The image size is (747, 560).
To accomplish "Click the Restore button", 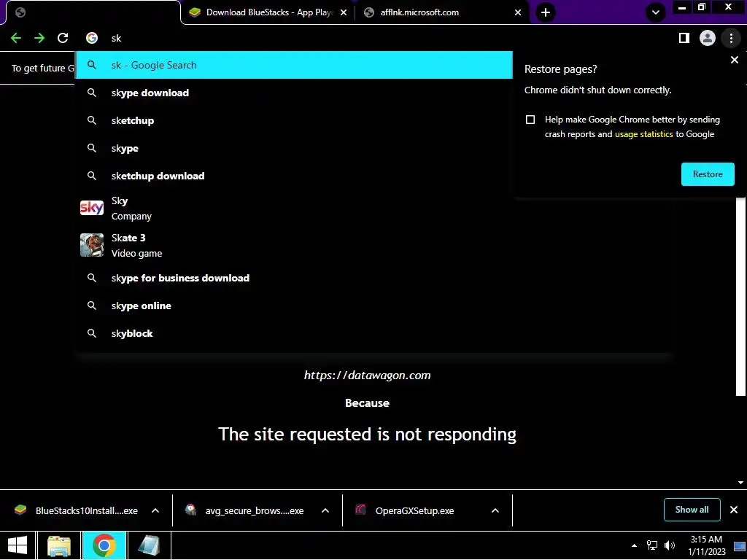I will coord(708,174).
